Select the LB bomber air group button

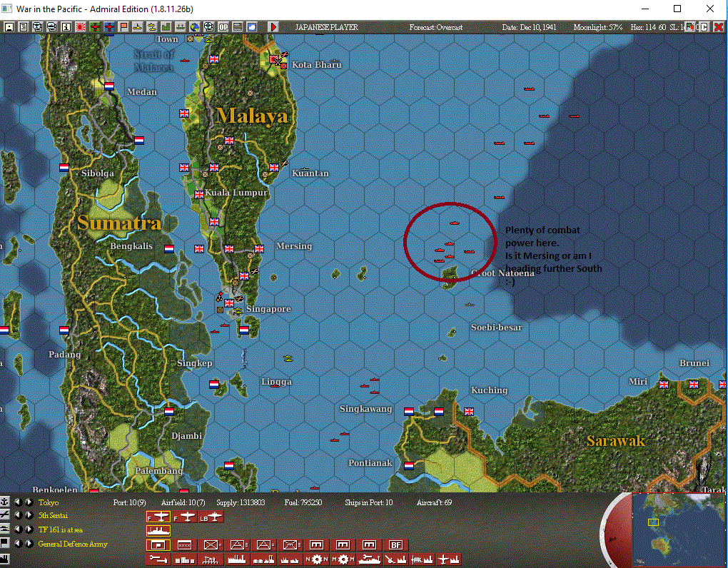[211, 517]
